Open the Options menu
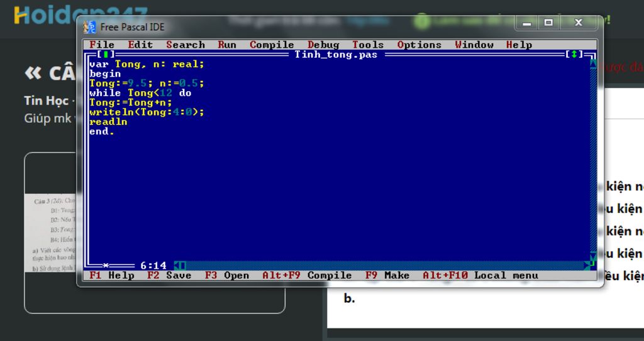 [419, 45]
